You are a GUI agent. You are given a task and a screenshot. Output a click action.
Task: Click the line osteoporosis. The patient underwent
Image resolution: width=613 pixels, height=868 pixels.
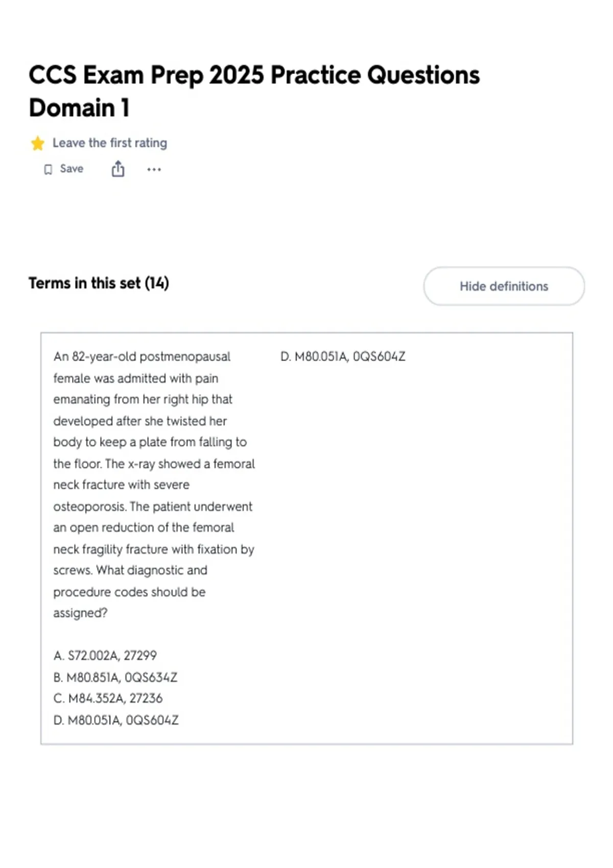coord(153,507)
